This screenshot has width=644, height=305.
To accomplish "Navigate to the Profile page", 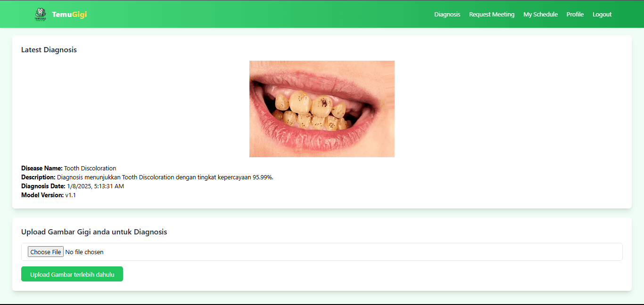I will coord(575,15).
